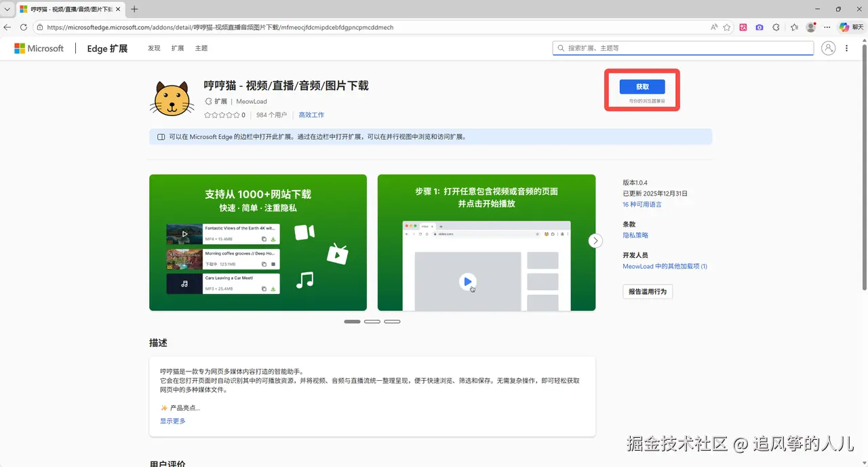Click the 报告滥用行为 button
Image resolution: width=868 pixels, height=467 pixels.
click(x=648, y=291)
